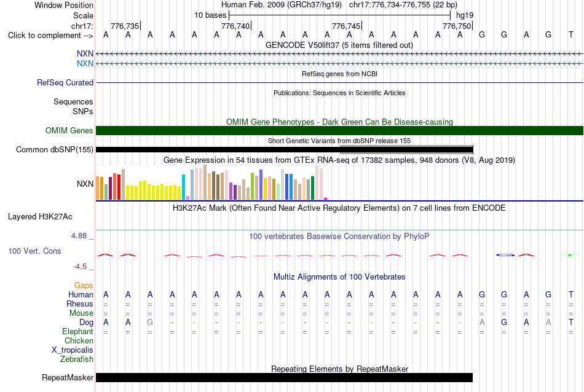The width and height of the screenshot is (584, 392).
Task: Click the 'Mouse' alignment row label
Action: click(81, 313)
